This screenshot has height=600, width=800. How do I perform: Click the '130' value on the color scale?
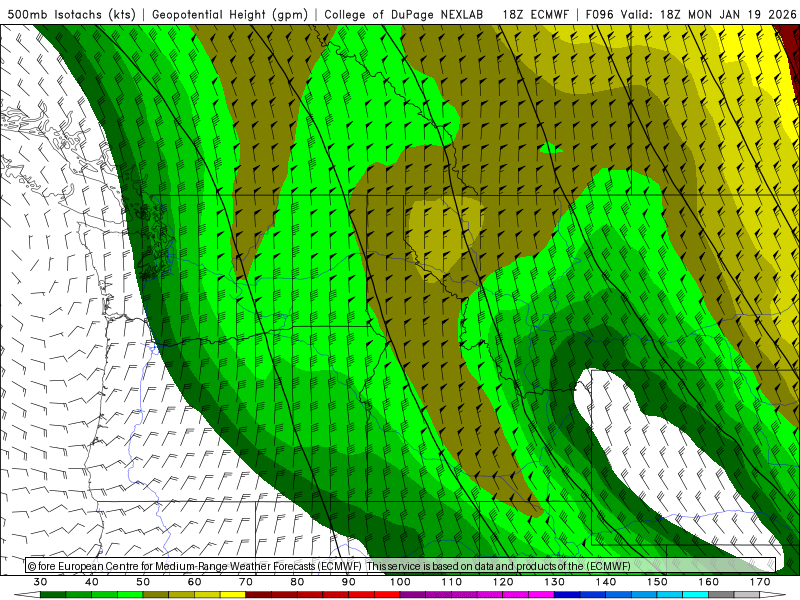tap(555, 582)
